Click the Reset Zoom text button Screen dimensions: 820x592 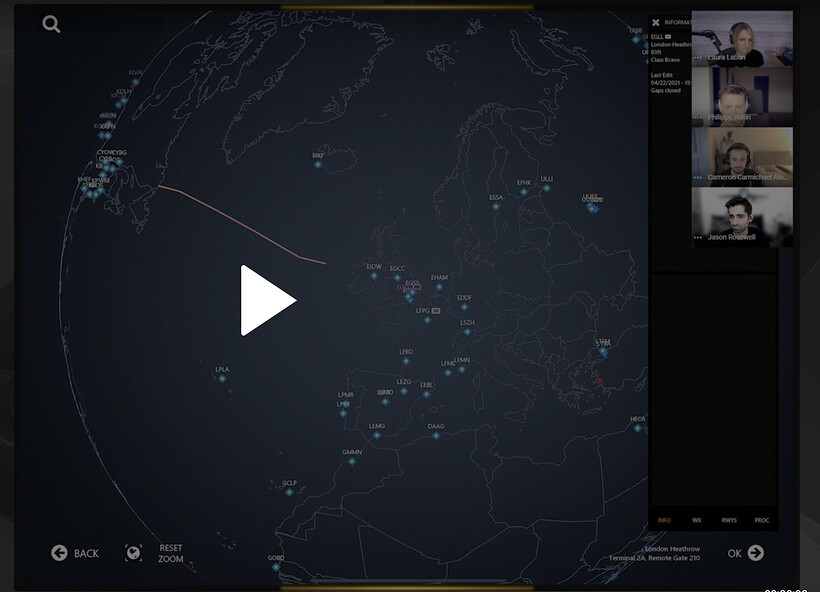point(170,553)
